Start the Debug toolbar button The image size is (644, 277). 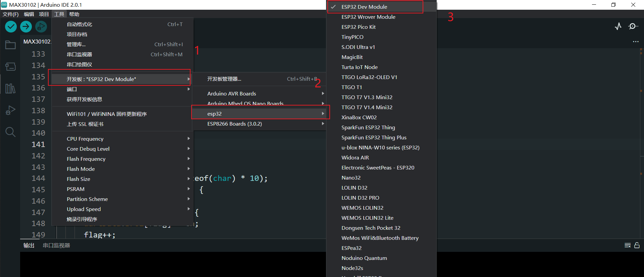41,26
